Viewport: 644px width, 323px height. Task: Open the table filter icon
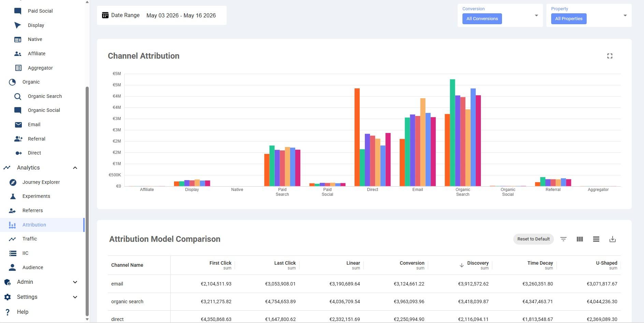click(x=563, y=239)
